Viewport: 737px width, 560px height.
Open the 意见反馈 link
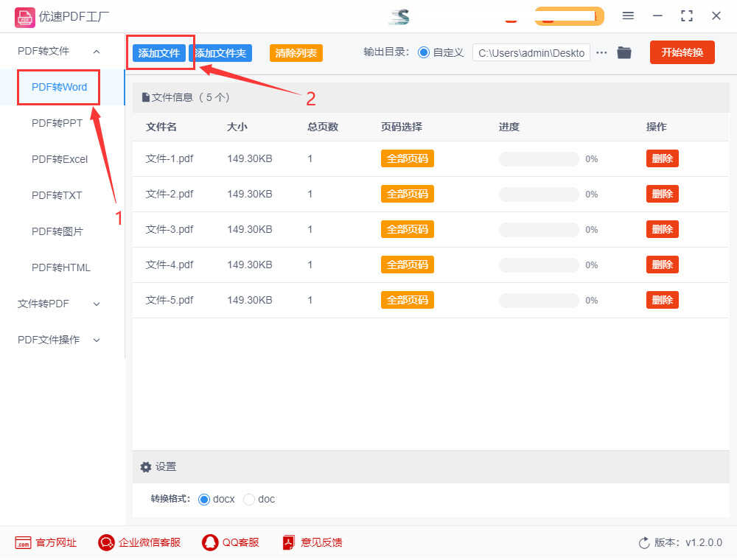pos(321,542)
